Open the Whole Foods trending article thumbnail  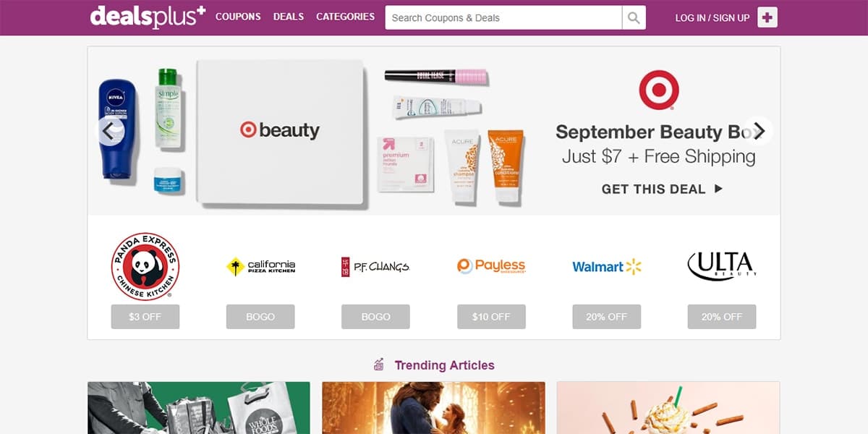(x=199, y=408)
